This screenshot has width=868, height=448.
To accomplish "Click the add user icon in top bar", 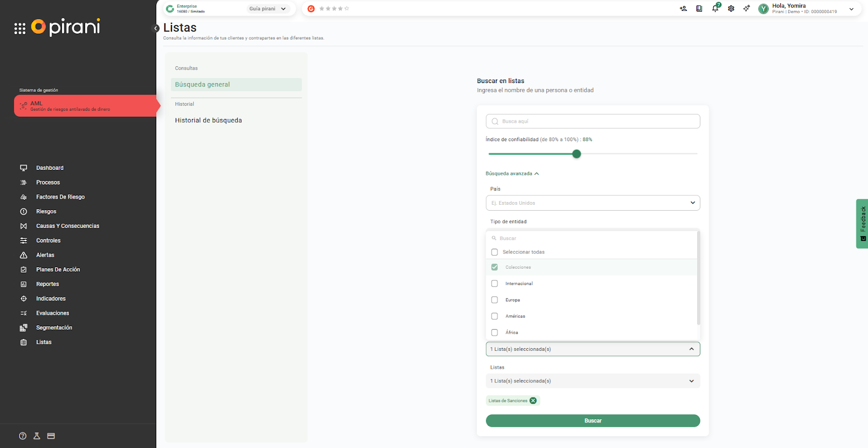I will [683, 9].
